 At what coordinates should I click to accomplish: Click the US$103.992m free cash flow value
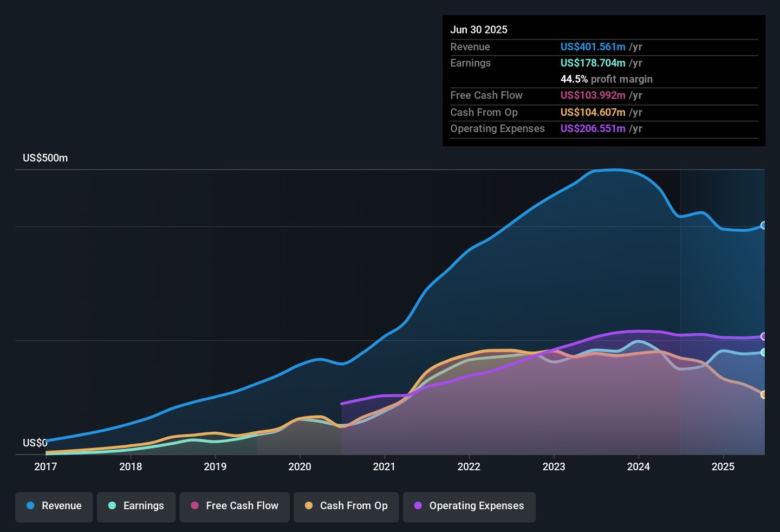pos(593,95)
